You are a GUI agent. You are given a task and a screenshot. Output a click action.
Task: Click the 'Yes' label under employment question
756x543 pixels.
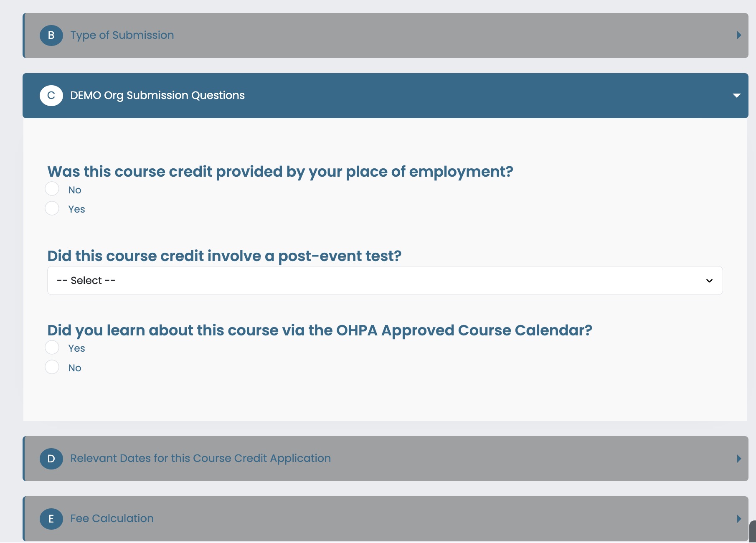tap(77, 209)
